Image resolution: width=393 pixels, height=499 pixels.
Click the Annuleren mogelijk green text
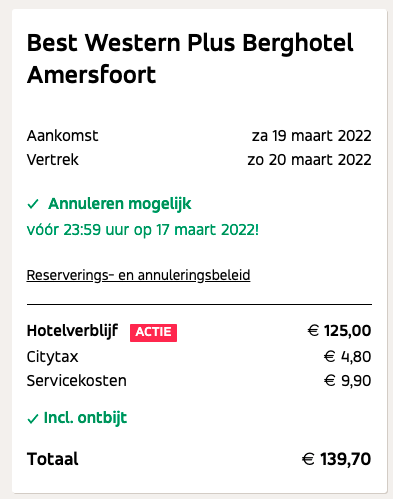click(x=120, y=204)
